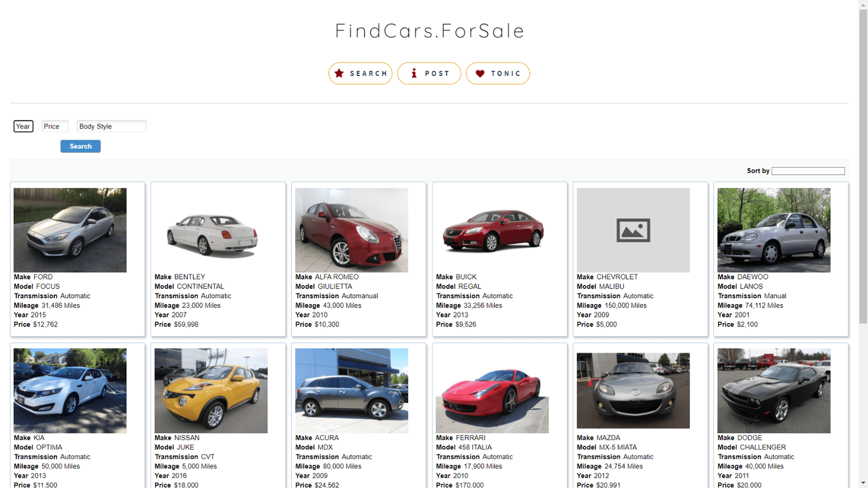
Task: Click the blue Search button
Action: (x=80, y=146)
